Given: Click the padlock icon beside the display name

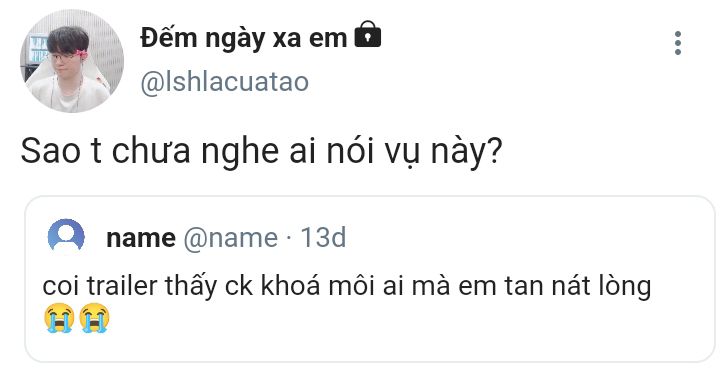Looking at the screenshot, I should point(368,34).
